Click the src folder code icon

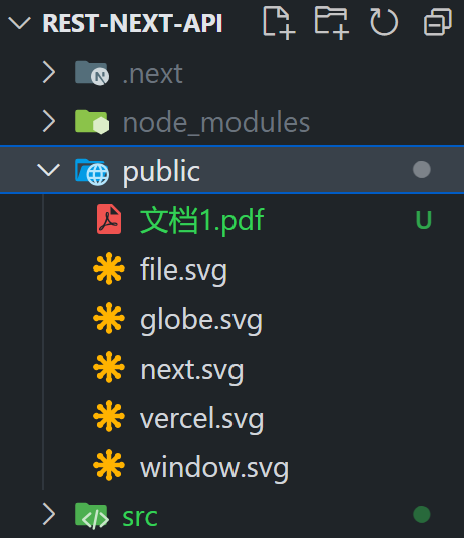[92, 516]
